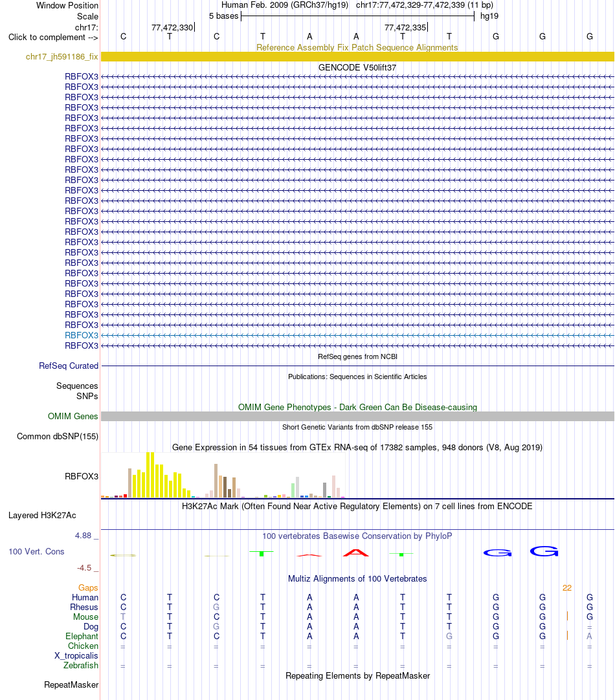Click the 'Dog' alignment row label
The width and height of the screenshot is (615, 700).
pyautogui.click(x=91, y=627)
